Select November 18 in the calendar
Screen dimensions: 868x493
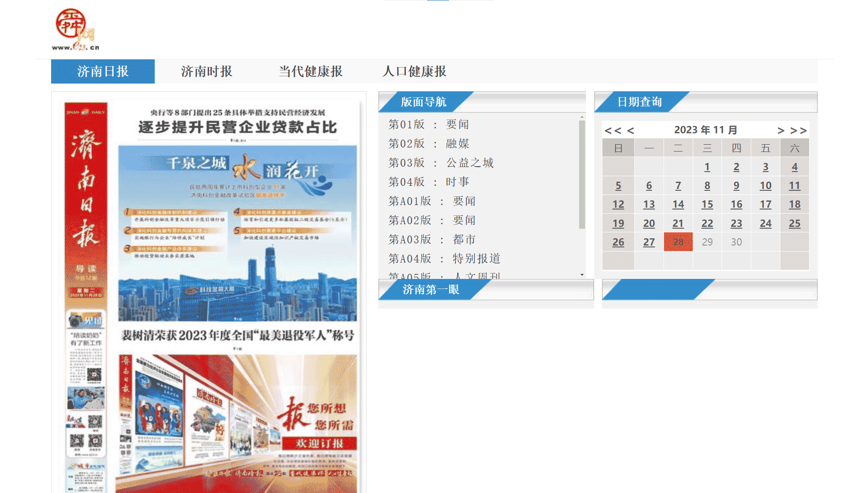(795, 205)
